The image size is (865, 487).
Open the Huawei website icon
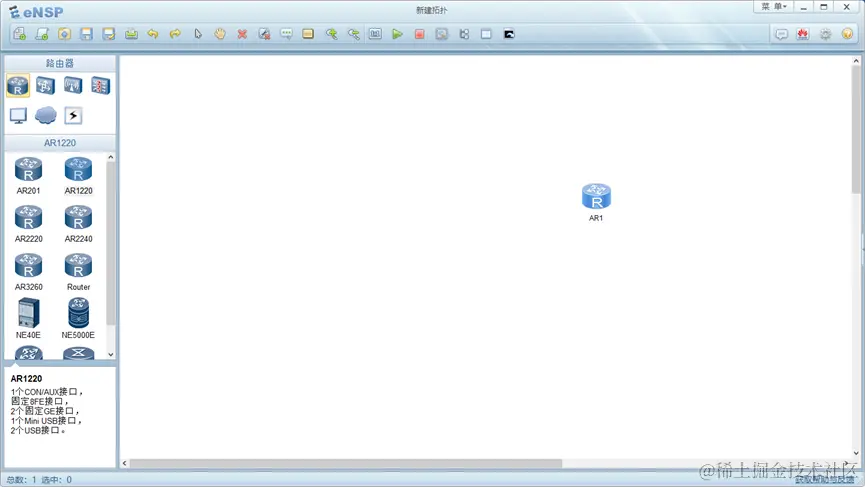(x=803, y=34)
